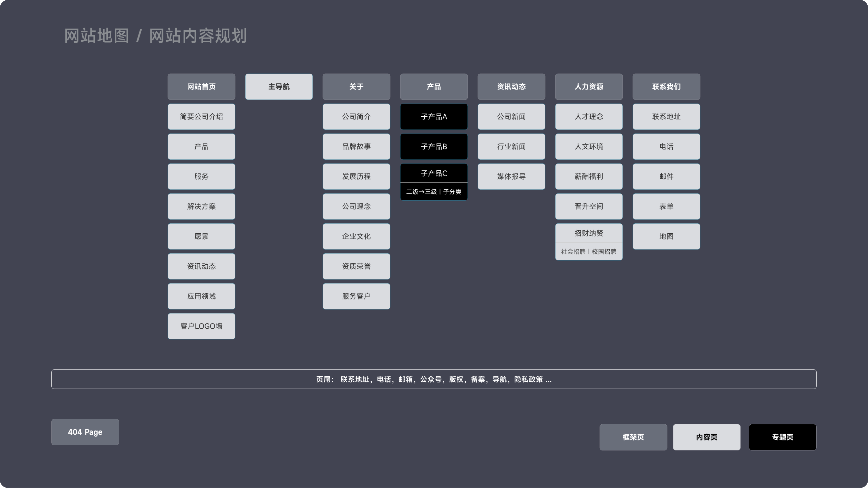Click the 主导航 node
Viewport: 868px width, 488px height.
pyautogui.click(x=279, y=87)
